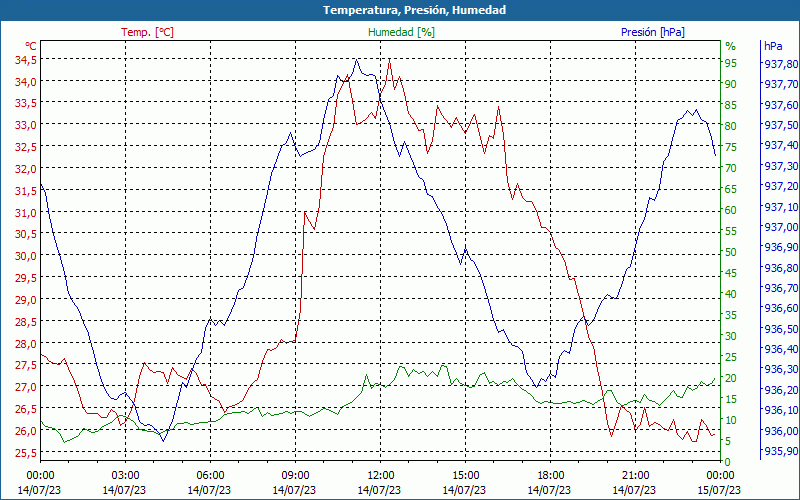Click the '33,0' temperature axis value
Screen dimensions: 800x500
click(x=26, y=125)
